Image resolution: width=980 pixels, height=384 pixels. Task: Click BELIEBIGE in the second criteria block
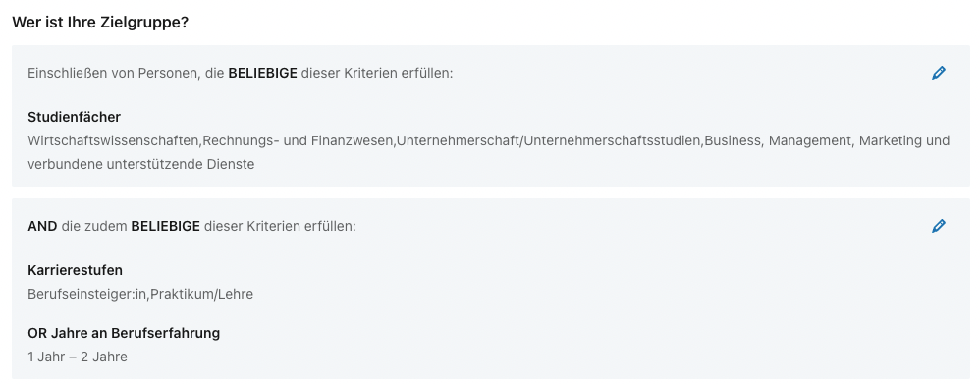[166, 227]
